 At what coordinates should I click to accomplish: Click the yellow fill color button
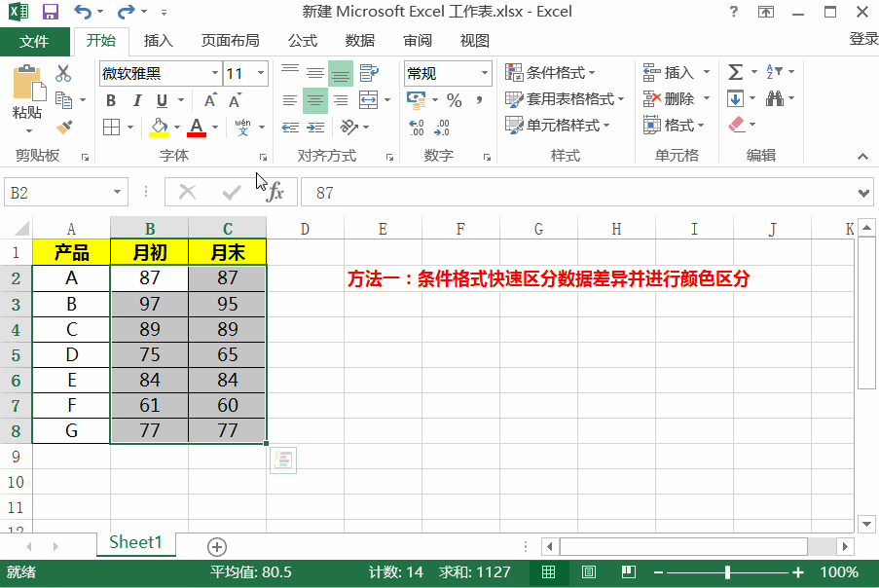click(x=160, y=128)
